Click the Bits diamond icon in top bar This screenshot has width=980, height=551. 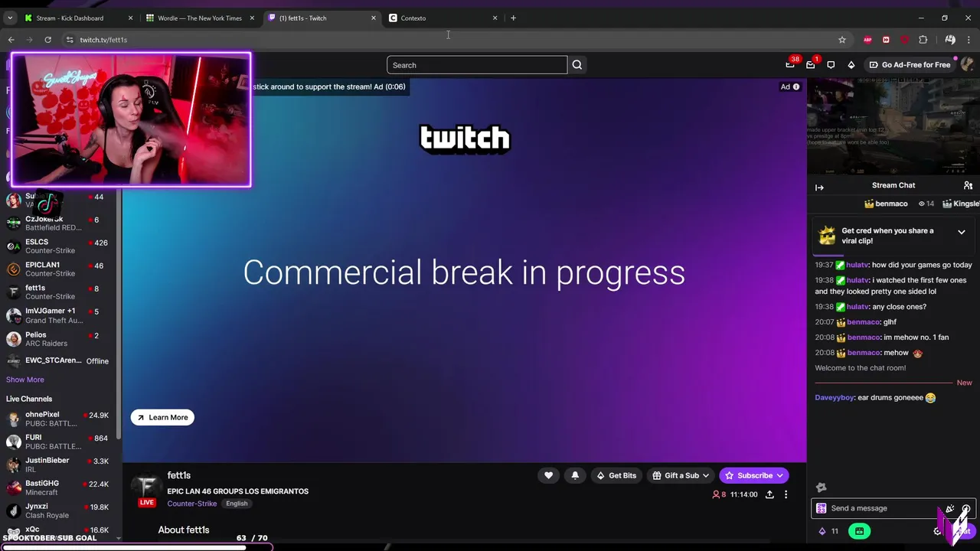coord(851,65)
